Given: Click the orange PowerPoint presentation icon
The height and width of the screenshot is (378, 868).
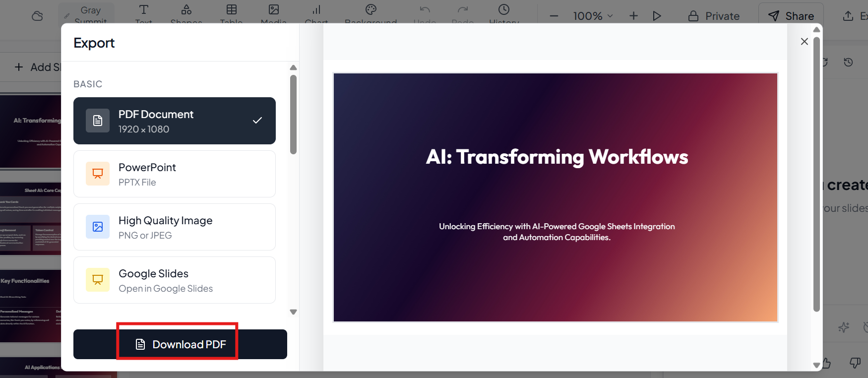Looking at the screenshot, I should tap(98, 174).
